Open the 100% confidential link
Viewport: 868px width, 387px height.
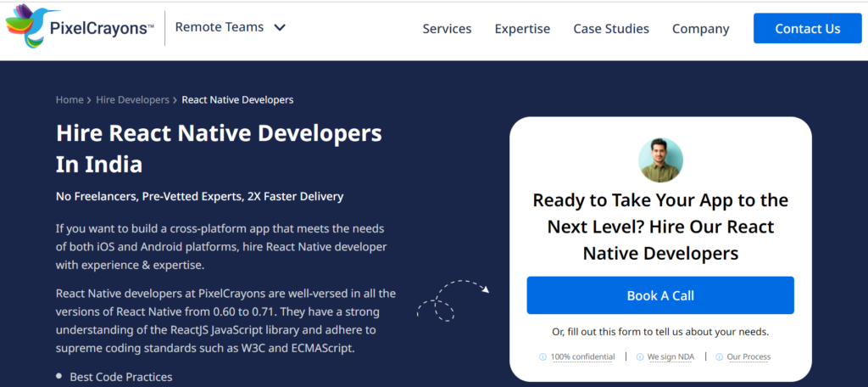tap(582, 357)
